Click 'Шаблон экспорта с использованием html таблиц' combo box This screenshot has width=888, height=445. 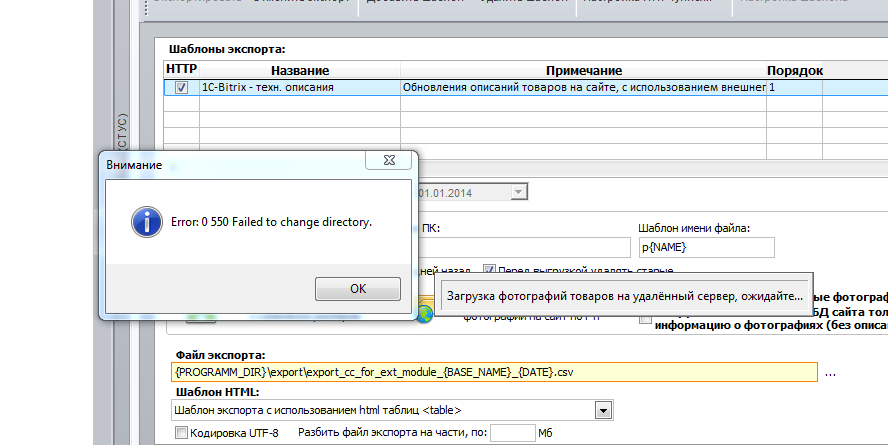[x=392, y=410]
